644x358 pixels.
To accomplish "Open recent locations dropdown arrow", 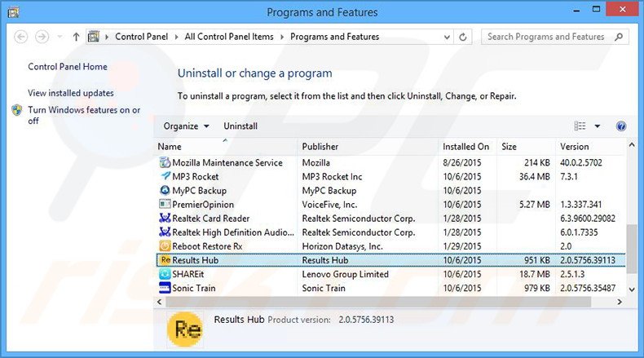I will click(60, 37).
